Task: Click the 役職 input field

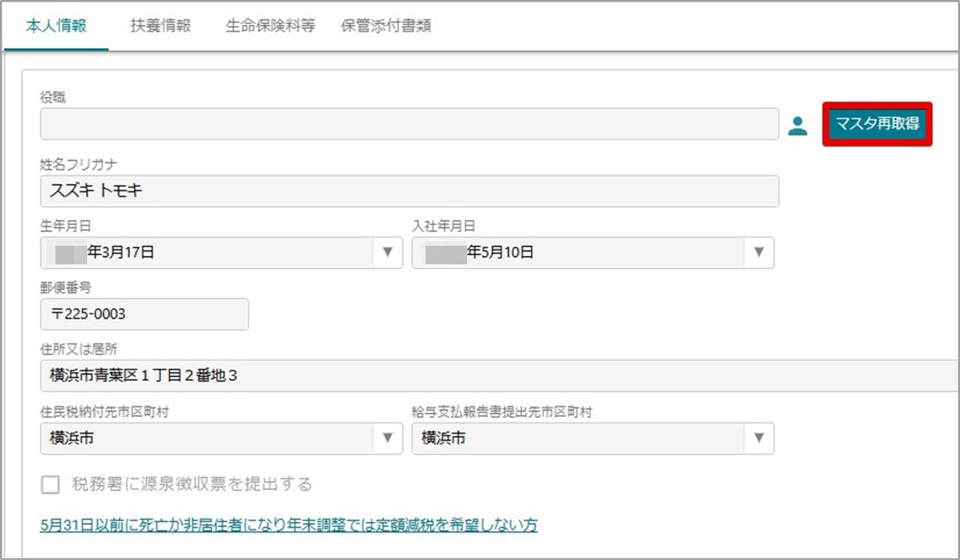Action: click(x=410, y=124)
